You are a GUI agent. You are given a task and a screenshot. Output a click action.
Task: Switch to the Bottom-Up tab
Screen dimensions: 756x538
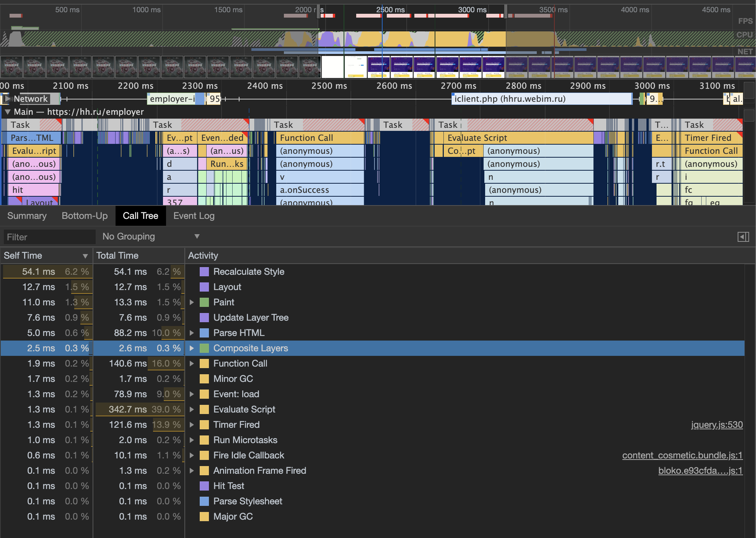(x=85, y=216)
